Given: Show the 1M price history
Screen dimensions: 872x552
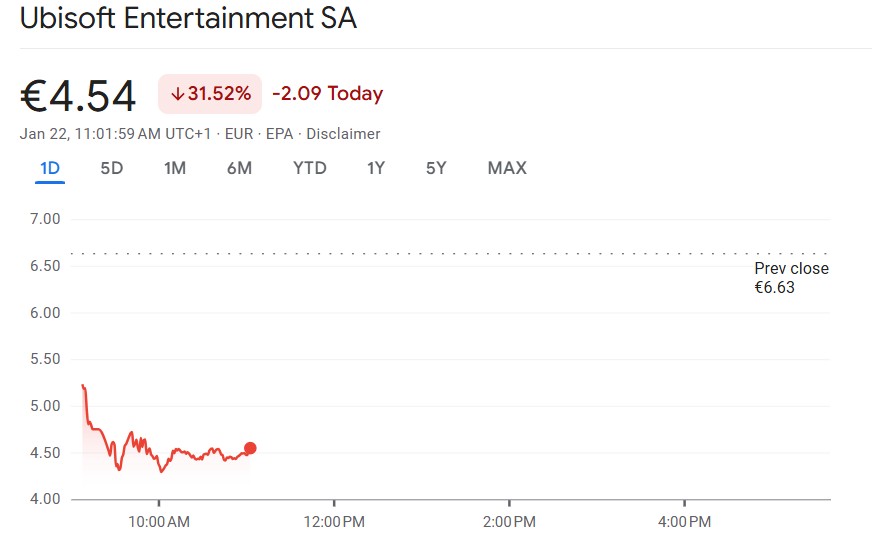Looking at the screenshot, I should (175, 168).
